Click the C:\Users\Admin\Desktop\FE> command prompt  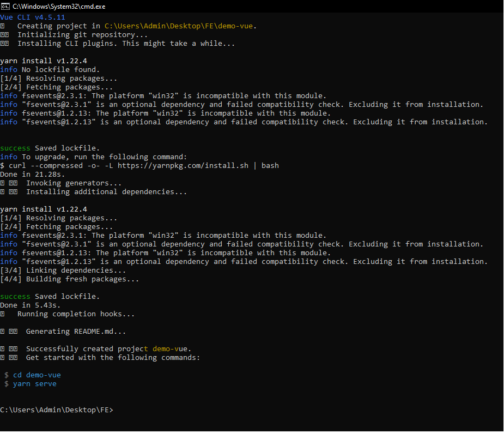pyautogui.click(x=57, y=410)
